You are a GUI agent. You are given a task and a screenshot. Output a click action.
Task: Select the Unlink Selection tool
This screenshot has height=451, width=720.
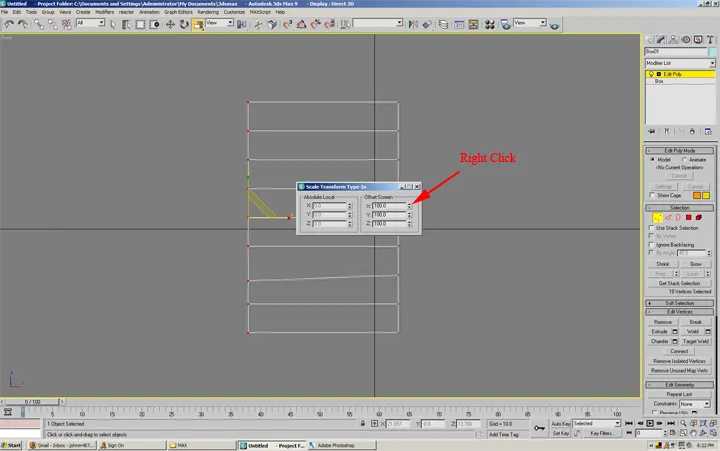52,24
